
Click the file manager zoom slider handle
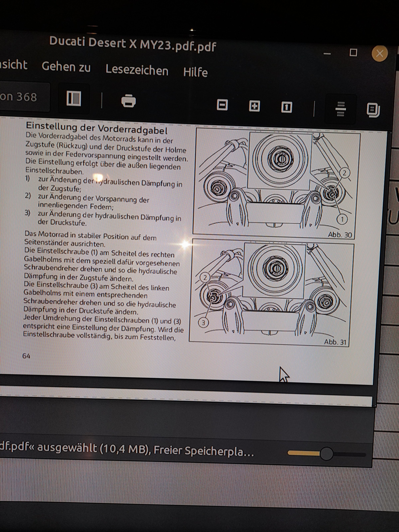[x=326, y=454]
